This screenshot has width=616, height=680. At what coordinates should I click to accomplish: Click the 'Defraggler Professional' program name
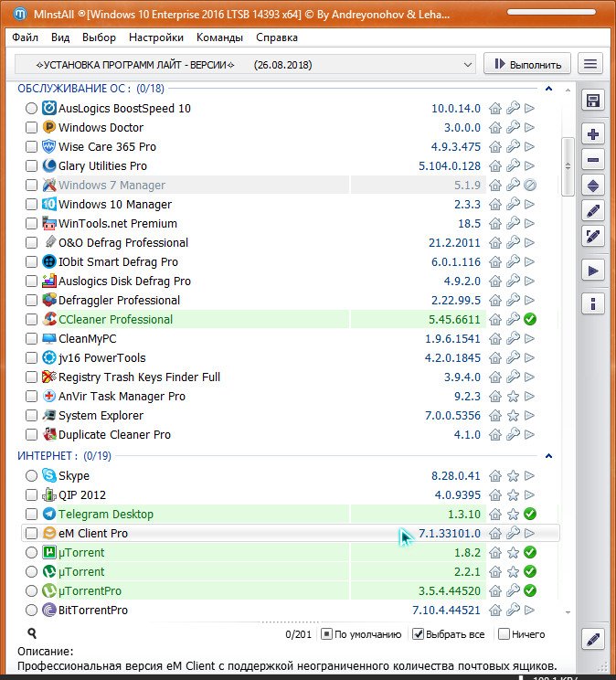point(120,301)
